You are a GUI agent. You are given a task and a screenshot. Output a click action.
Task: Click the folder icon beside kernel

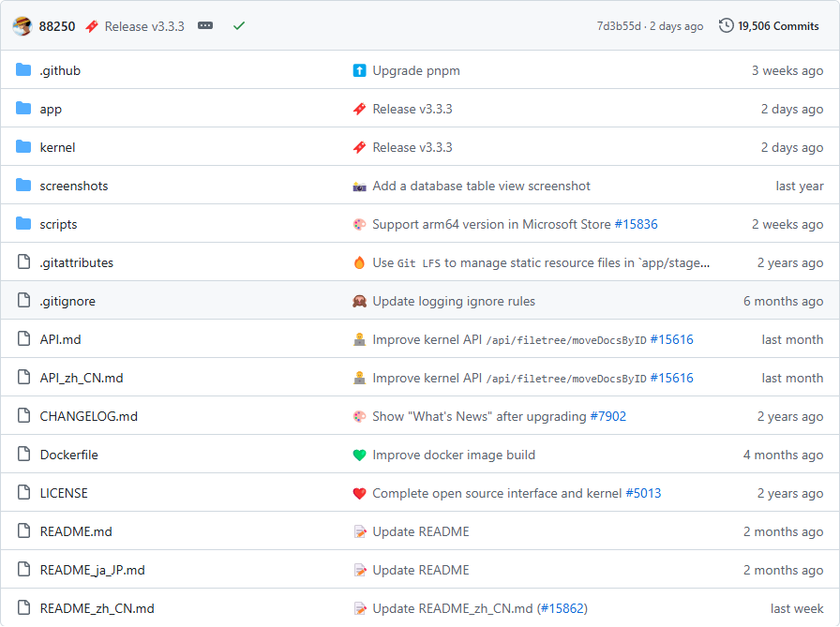tap(23, 147)
